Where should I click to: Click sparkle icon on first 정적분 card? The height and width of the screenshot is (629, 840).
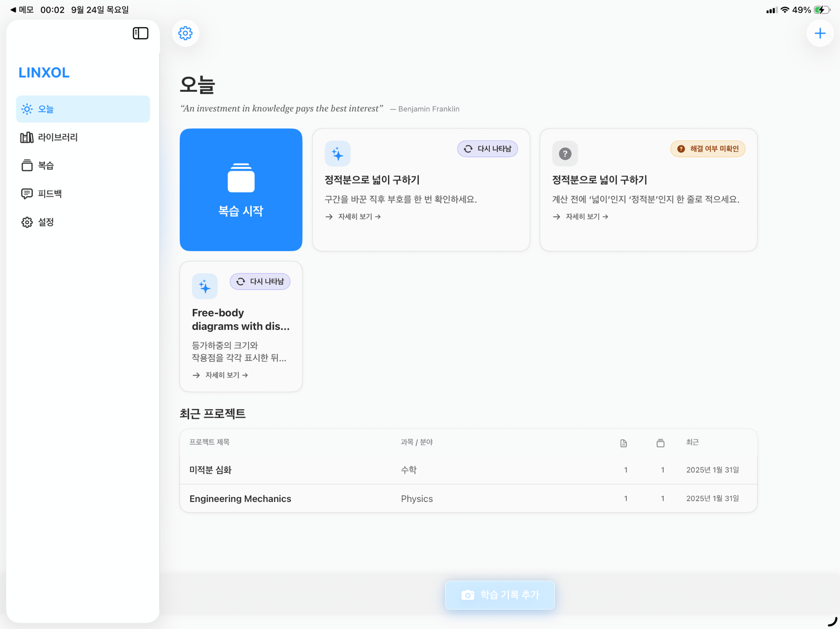pos(338,154)
